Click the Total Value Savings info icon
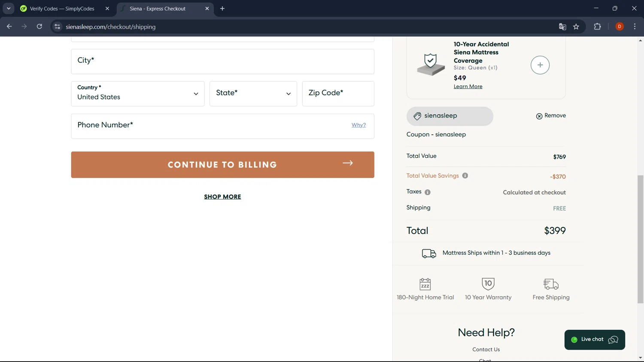Image resolution: width=644 pixels, height=362 pixels. 465,176
